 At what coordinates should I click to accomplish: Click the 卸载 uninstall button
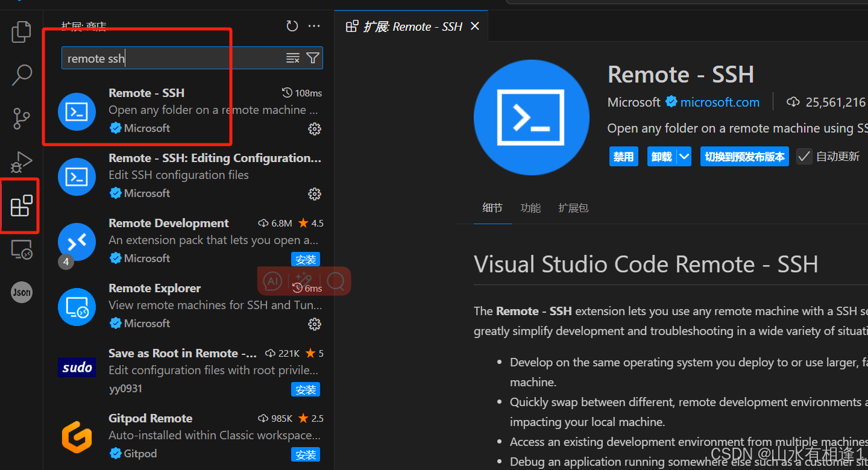(662, 157)
